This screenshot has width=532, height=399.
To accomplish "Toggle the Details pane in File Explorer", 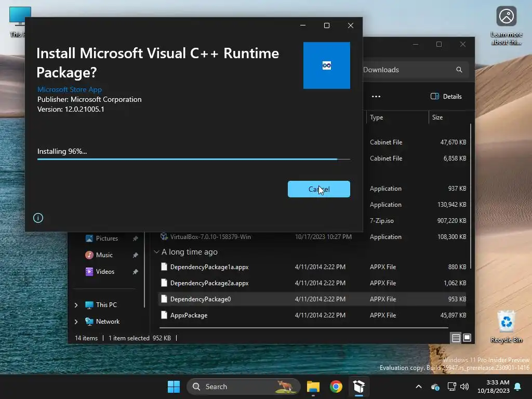I will pos(446,96).
